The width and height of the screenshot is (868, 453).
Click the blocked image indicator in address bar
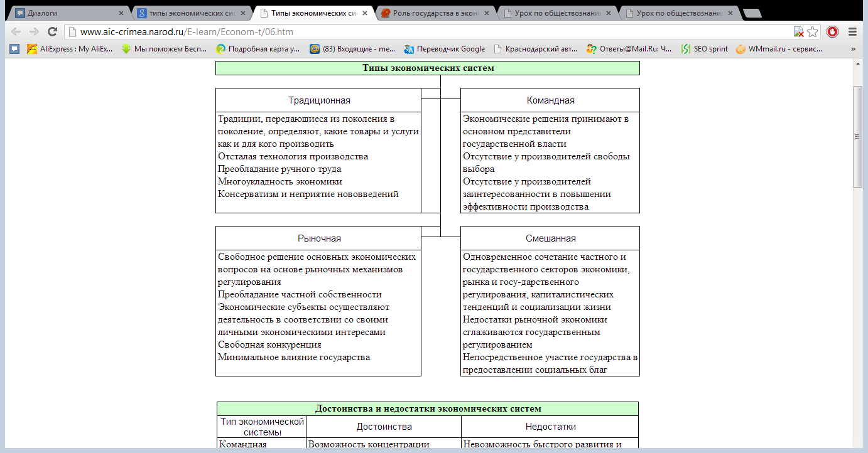point(799,32)
